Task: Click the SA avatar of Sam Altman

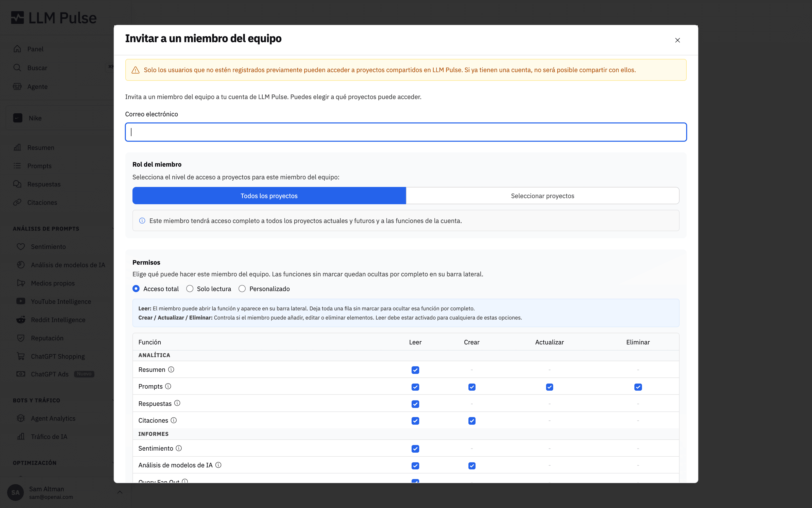Action: [x=15, y=493]
